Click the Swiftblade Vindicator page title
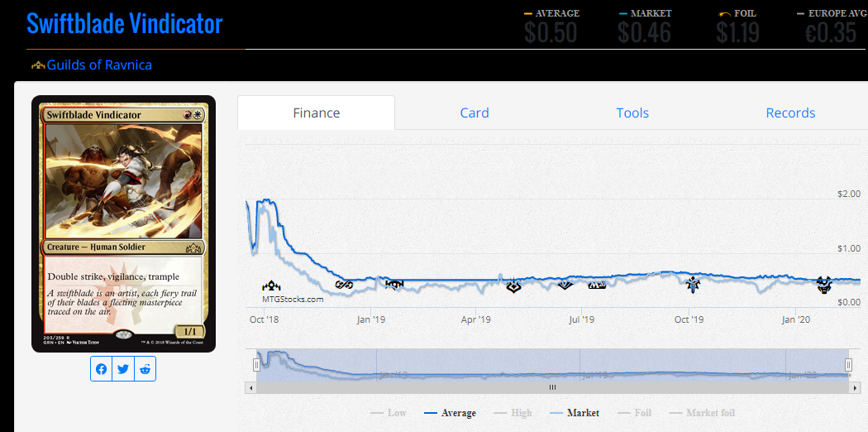 coord(125,24)
